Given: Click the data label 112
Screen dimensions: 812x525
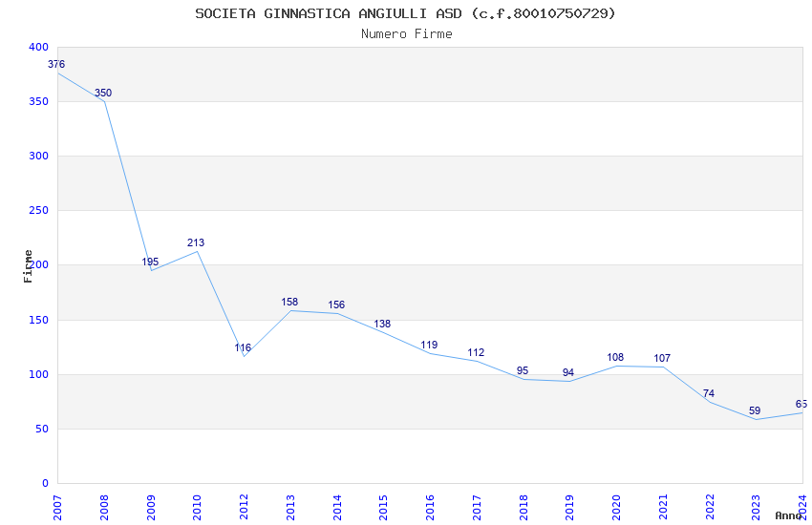Looking at the screenshot, I should 476,352.
